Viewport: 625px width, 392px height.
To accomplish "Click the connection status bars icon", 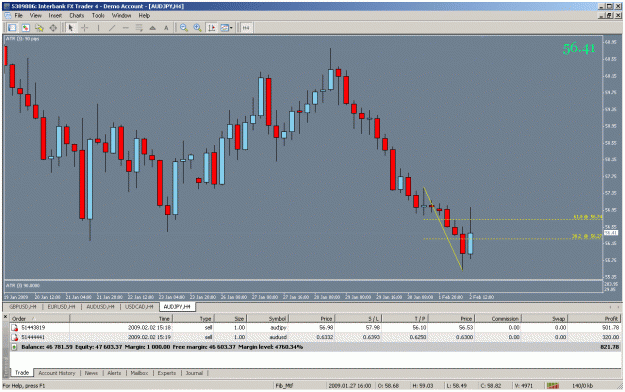I will click(552, 386).
